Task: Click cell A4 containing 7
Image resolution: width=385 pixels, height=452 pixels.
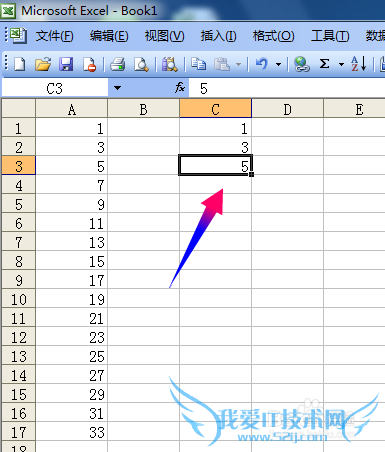Action: tap(72, 185)
